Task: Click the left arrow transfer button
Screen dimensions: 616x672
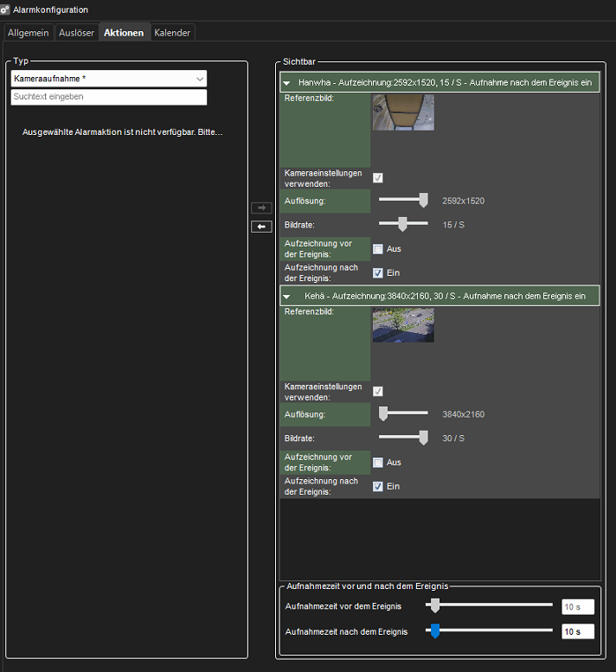Action: 261,227
